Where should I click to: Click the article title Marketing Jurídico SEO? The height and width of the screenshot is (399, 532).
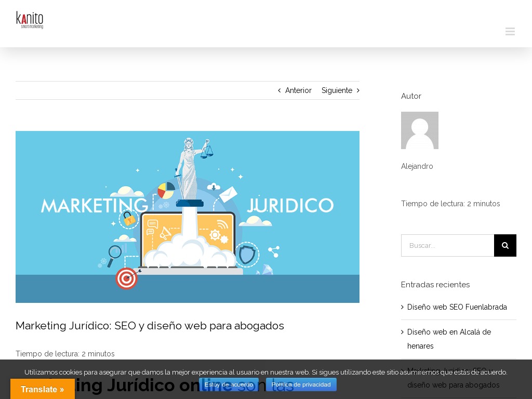pyautogui.click(x=150, y=326)
